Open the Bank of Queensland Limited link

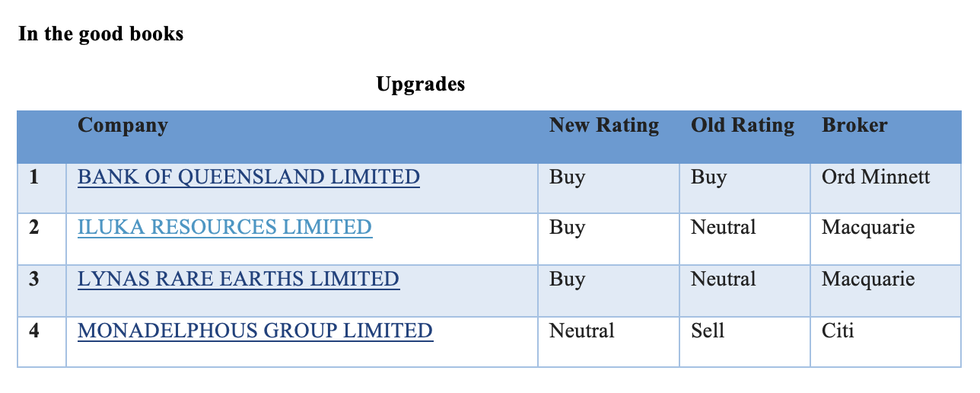[248, 177]
